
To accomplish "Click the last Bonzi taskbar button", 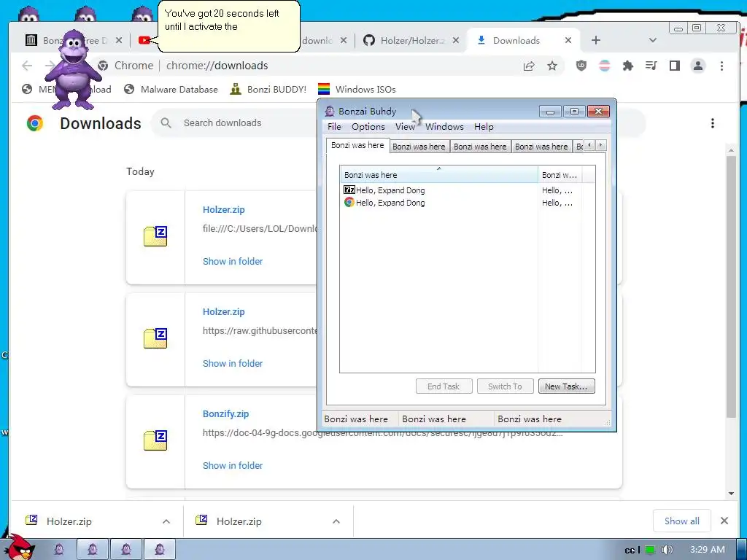I will [x=160, y=549].
